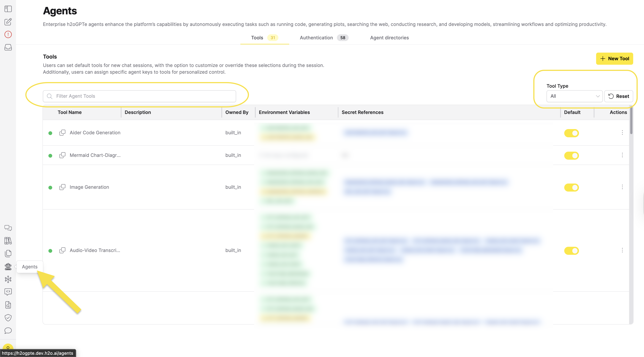Viewport: 644px width, 357px height.
Task: Toggle default switch for Audio-Video Transcription
Action: point(571,250)
